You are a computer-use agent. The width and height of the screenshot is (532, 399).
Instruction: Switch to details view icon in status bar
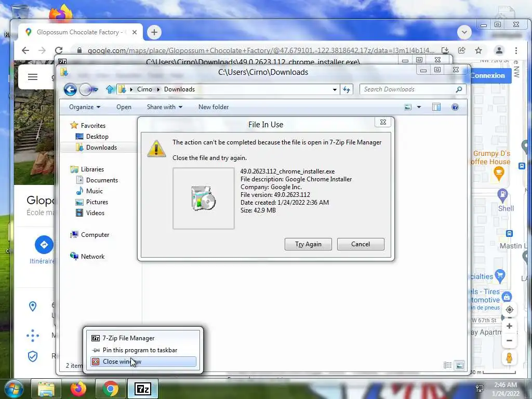447,365
